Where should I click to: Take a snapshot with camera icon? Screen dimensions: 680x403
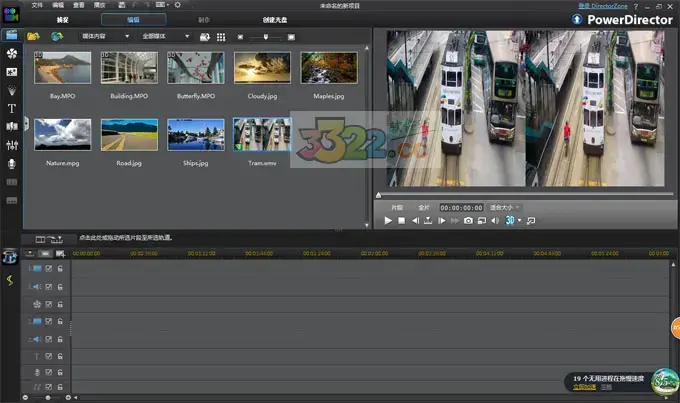coord(468,220)
